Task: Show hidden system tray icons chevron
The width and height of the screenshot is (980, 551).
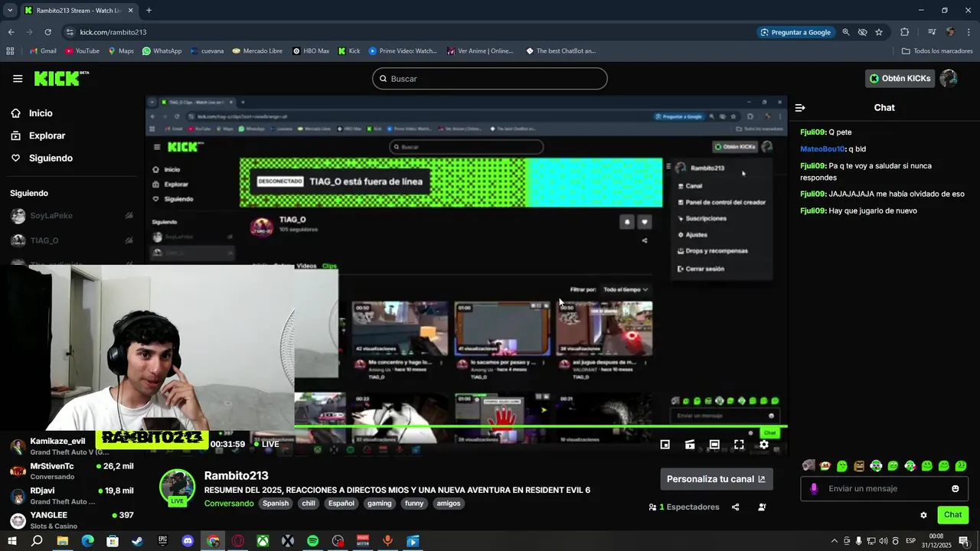Action: point(834,541)
